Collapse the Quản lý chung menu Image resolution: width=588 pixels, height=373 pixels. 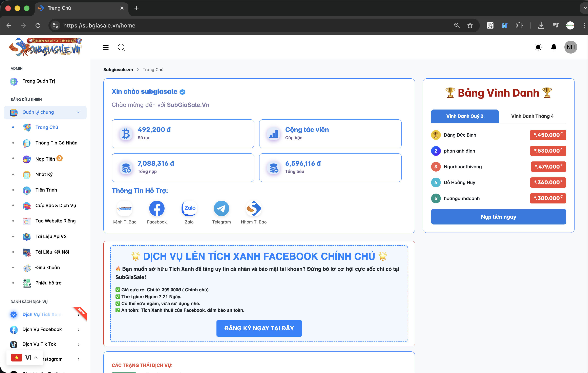pyautogui.click(x=45, y=112)
